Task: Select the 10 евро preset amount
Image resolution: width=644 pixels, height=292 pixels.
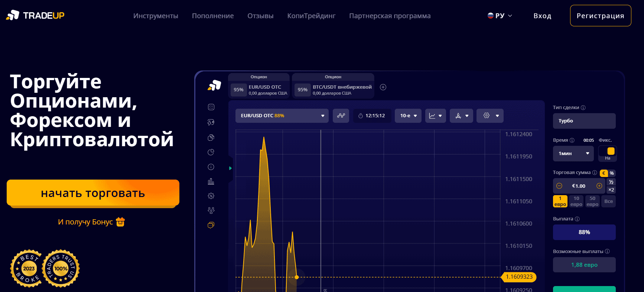Action: [576, 201]
